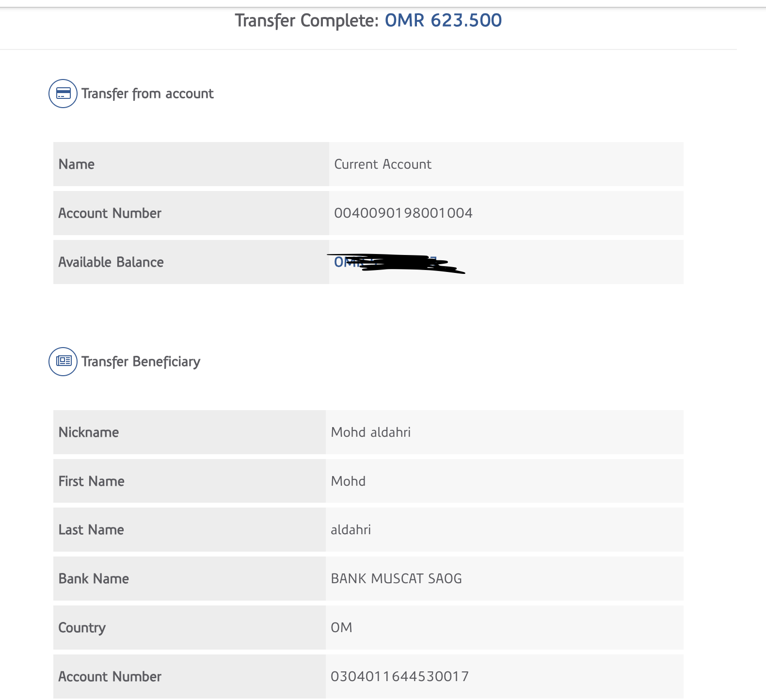Click source account number 0040090198001004

[x=403, y=213]
